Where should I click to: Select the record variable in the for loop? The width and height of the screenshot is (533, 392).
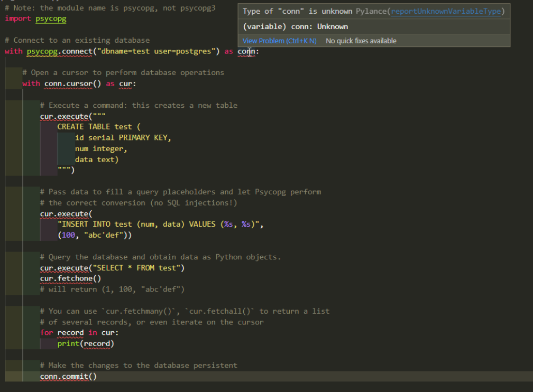click(70, 332)
